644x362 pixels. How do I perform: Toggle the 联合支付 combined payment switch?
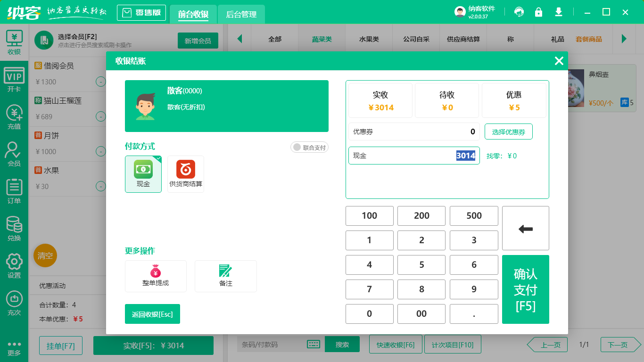click(x=309, y=148)
